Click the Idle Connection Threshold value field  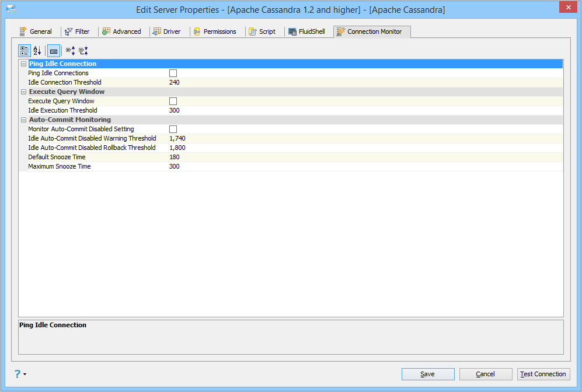point(365,82)
